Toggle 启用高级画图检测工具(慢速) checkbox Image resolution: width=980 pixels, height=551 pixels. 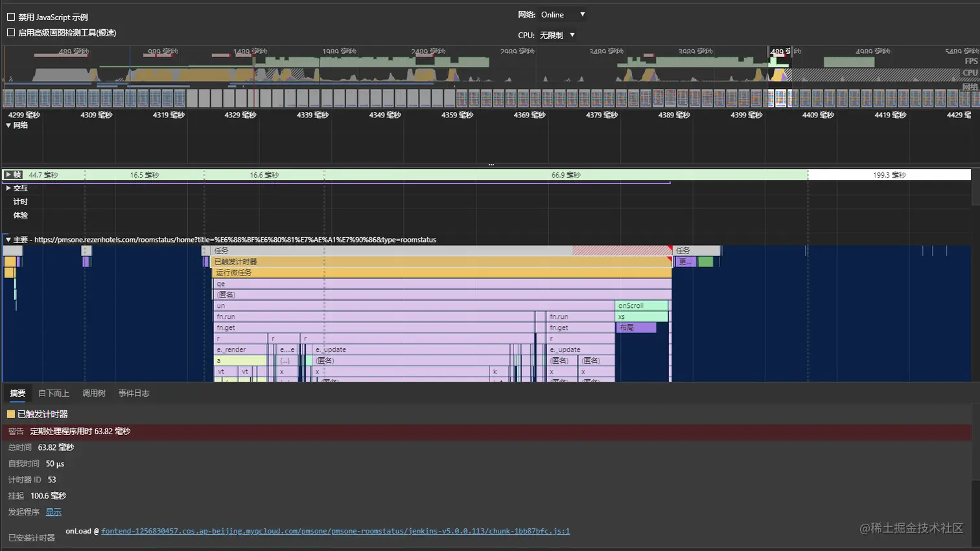11,32
